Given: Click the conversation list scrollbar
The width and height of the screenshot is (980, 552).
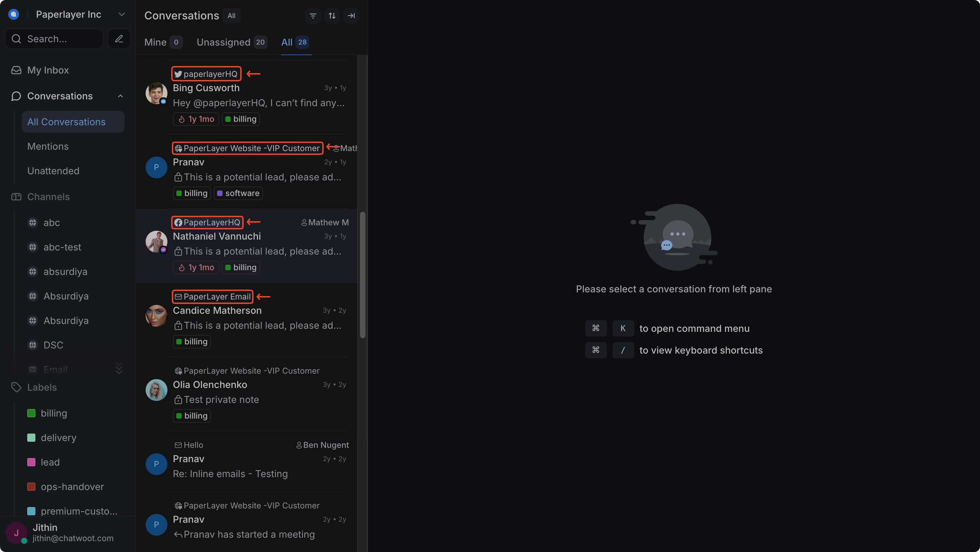Looking at the screenshot, I should pos(362,275).
